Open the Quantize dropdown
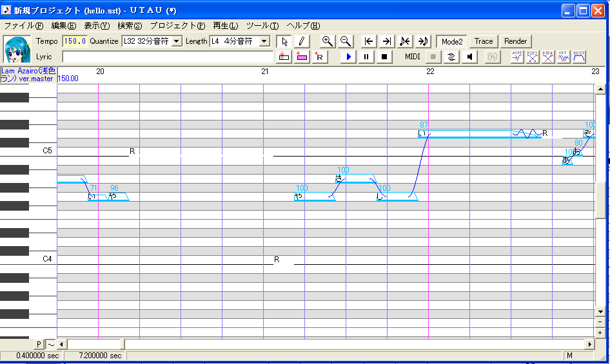 click(177, 41)
